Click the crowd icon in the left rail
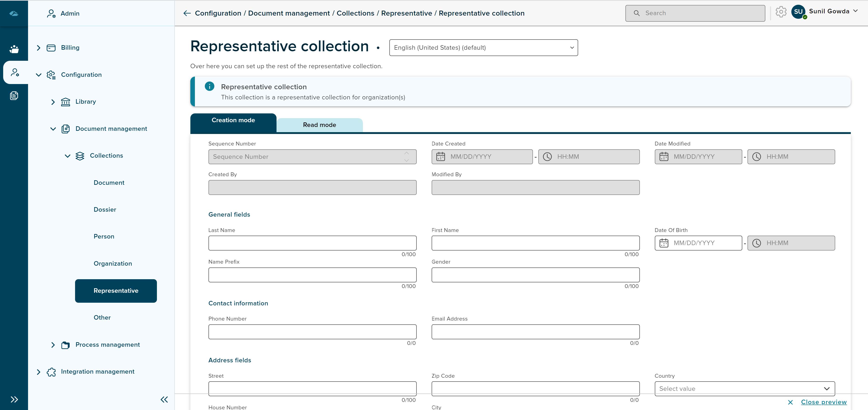 [14, 49]
